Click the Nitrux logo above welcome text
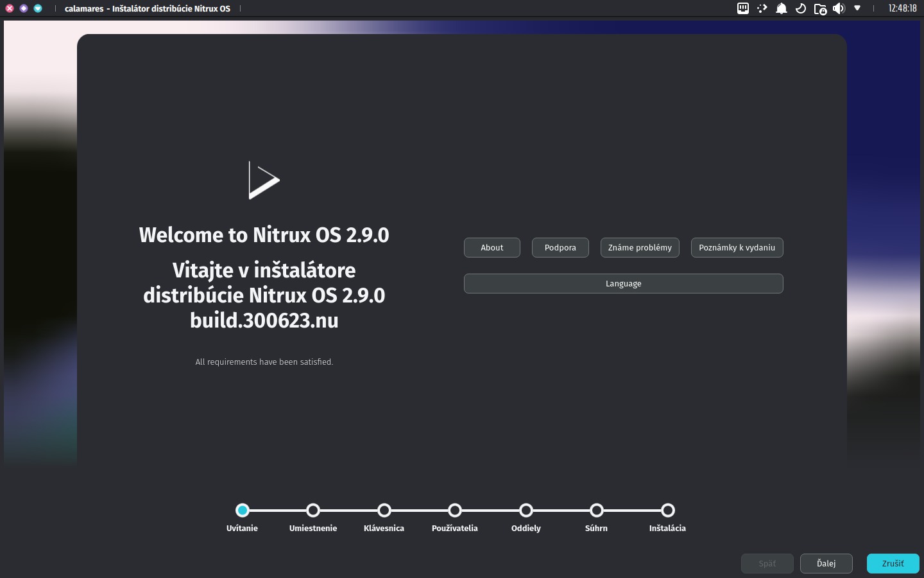 pyautogui.click(x=264, y=180)
